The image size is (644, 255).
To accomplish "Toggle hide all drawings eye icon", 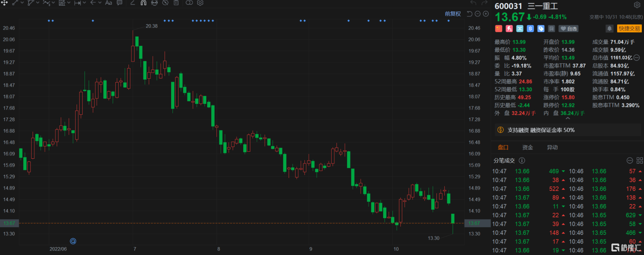I will pyautogui.click(x=165, y=2).
